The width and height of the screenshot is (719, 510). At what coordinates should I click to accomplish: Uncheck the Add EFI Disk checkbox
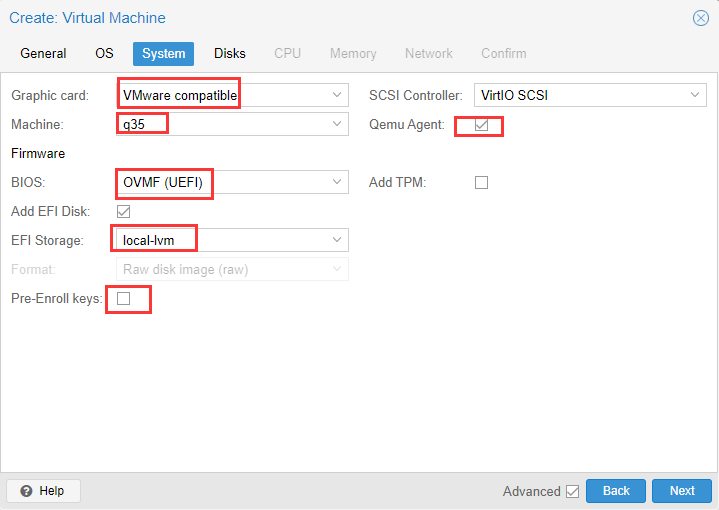pyautogui.click(x=123, y=211)
